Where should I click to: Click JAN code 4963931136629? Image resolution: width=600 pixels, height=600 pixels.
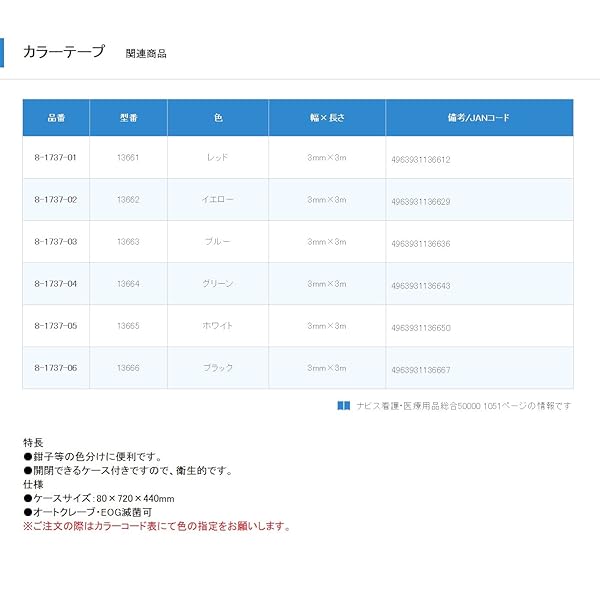coord(421,202)
